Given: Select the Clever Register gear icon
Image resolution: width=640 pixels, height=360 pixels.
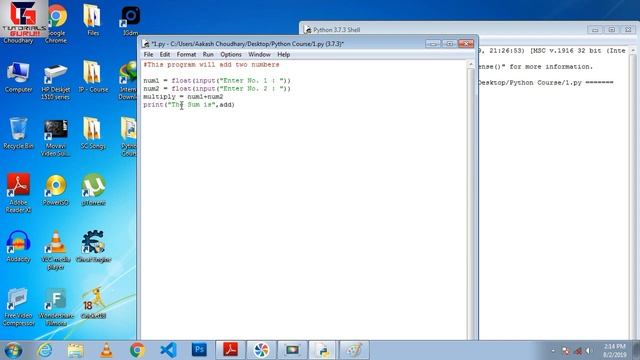Looking at the screenshot, I should pos(93,246).
